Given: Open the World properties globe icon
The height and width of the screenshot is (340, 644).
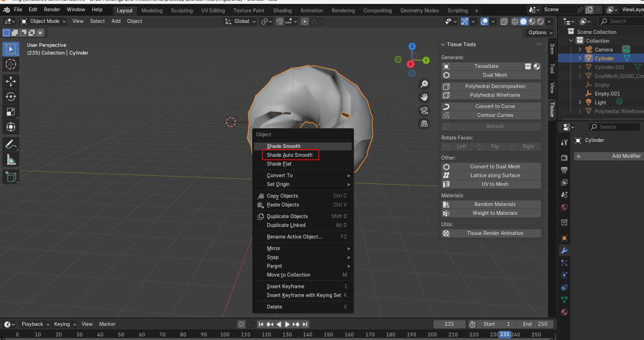Looking at the screenshot, I should (565, 207).
